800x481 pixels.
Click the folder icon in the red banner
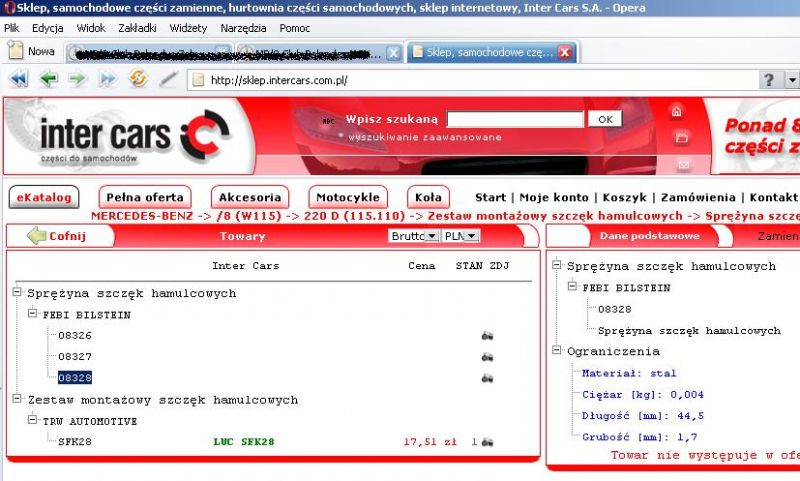pyautogui.click(x=682, y=138)
